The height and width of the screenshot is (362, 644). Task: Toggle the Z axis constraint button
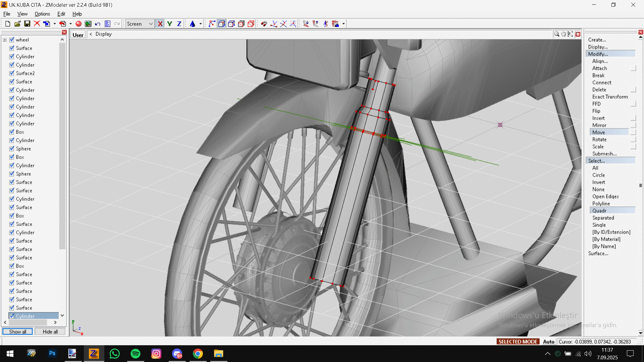point(179,24)
